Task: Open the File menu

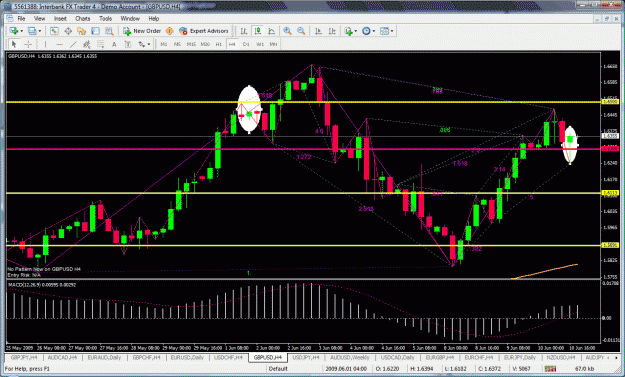Action: click(21, 18)
